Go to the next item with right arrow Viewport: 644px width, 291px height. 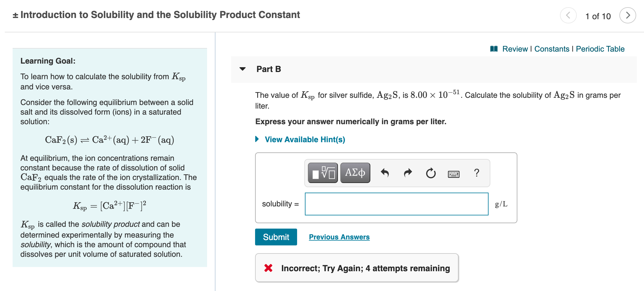coord(627,15)
